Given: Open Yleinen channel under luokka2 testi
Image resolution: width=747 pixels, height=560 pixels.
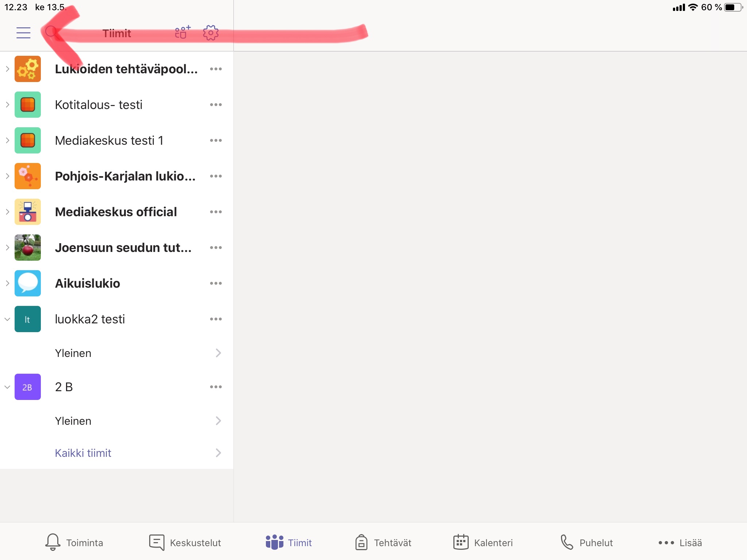Looking at the screenshot, I should click(73, 353).
